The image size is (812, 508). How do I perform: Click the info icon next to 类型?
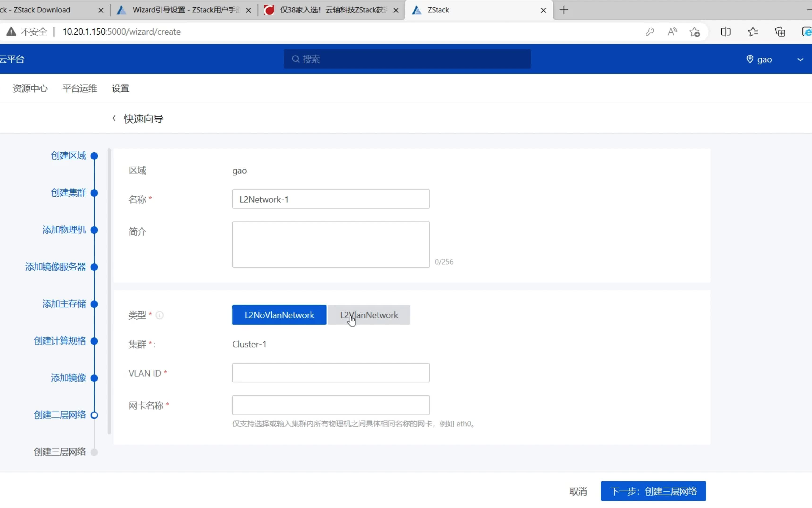click(159, 315)
